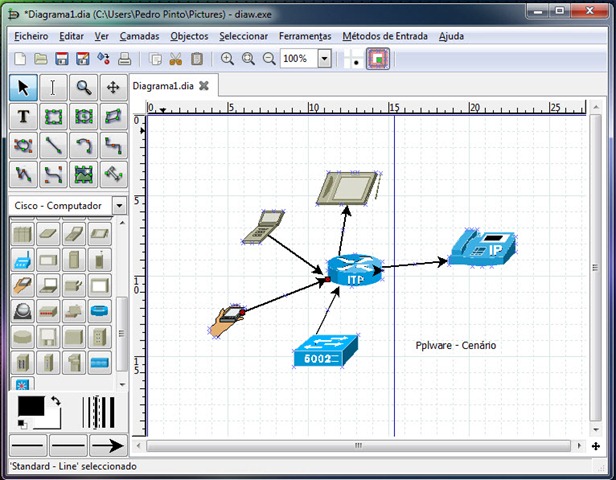Screen dimensions: 616x480
Task: Click the black foreground color swatch
Action: [x=31, y=406]
